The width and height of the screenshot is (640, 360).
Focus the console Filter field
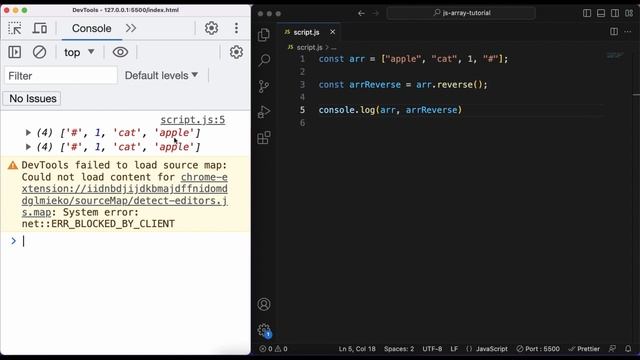tap(61, 76)
